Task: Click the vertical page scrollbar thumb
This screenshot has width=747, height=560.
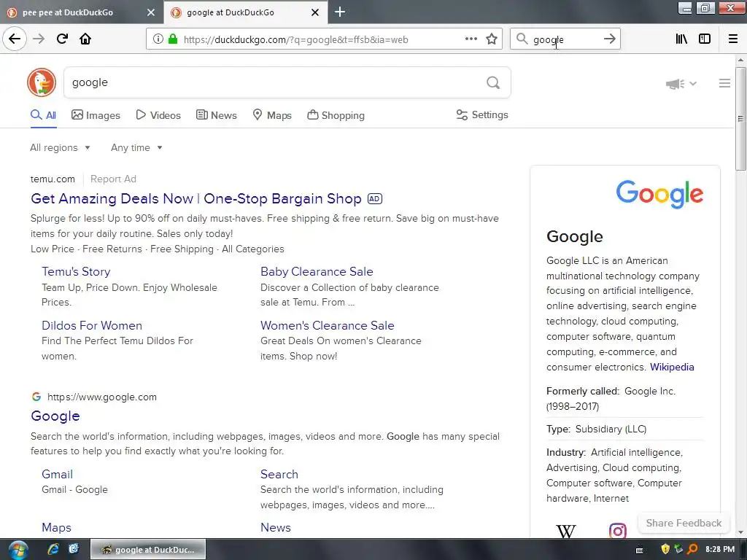Action: (740, 118)
